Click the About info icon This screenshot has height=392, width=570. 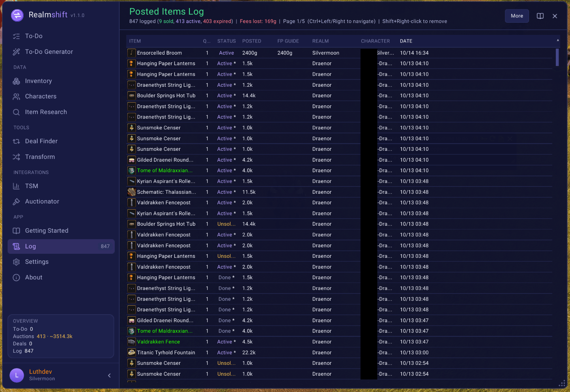(16, 278)
